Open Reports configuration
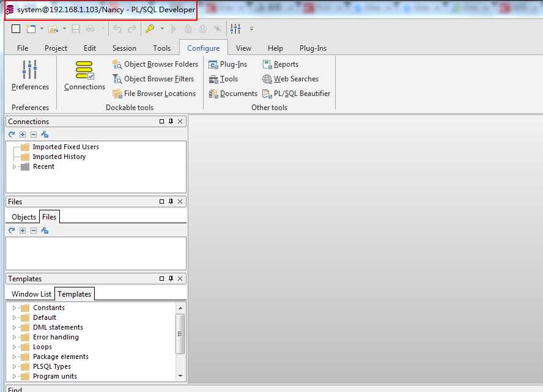The height and width of the screenshot is (392, 543). (280, 64)
